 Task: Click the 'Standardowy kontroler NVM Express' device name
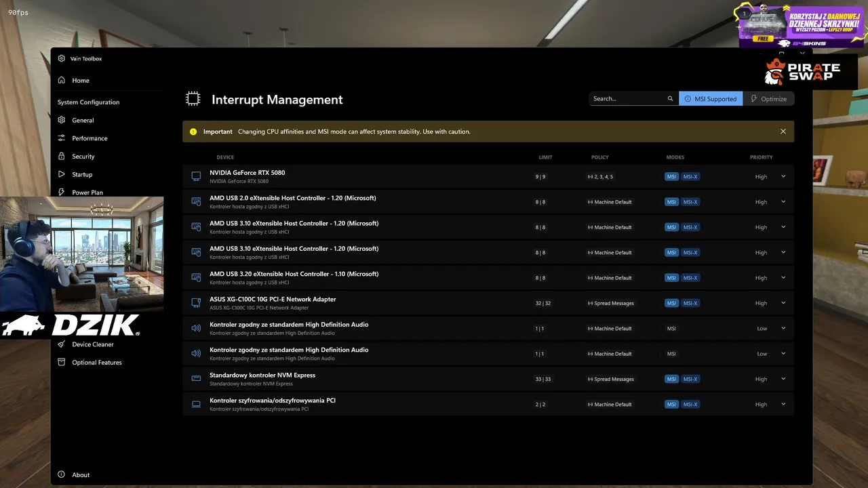(x=262, y=375)
